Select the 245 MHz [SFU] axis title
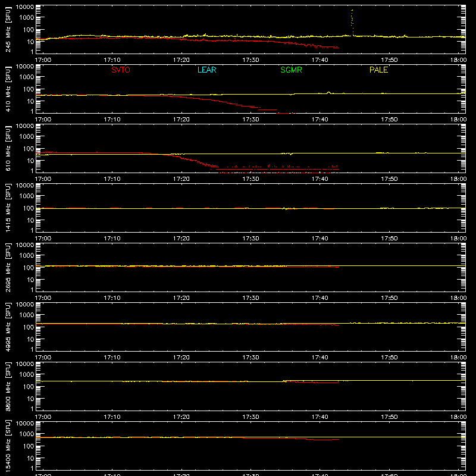Viewport: 476px width, 476px height. (x=8, y=30)
